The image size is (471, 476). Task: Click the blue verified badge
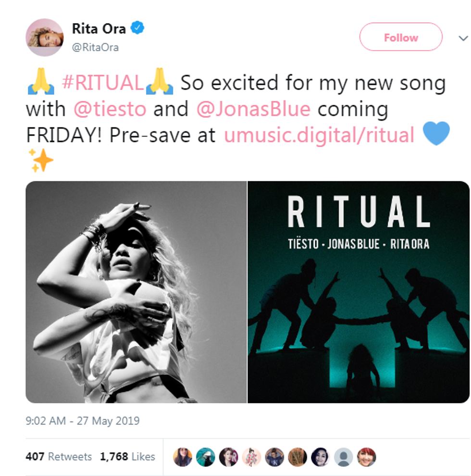137,28
